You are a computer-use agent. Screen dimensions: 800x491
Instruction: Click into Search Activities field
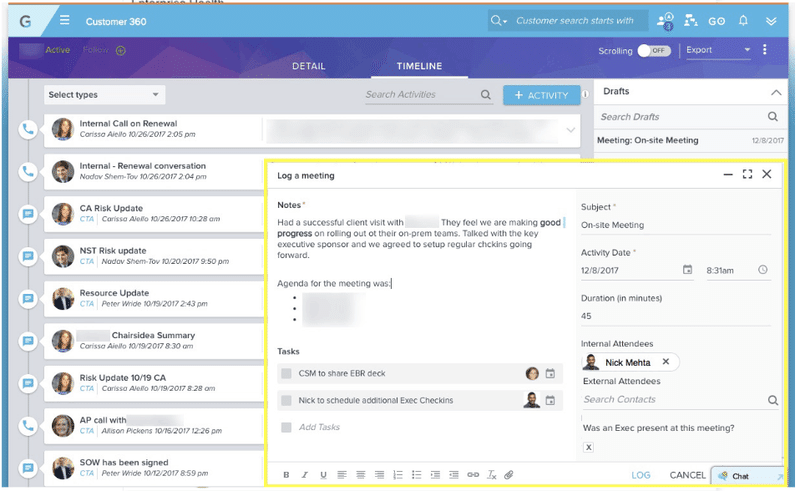(x=421, y=94)
